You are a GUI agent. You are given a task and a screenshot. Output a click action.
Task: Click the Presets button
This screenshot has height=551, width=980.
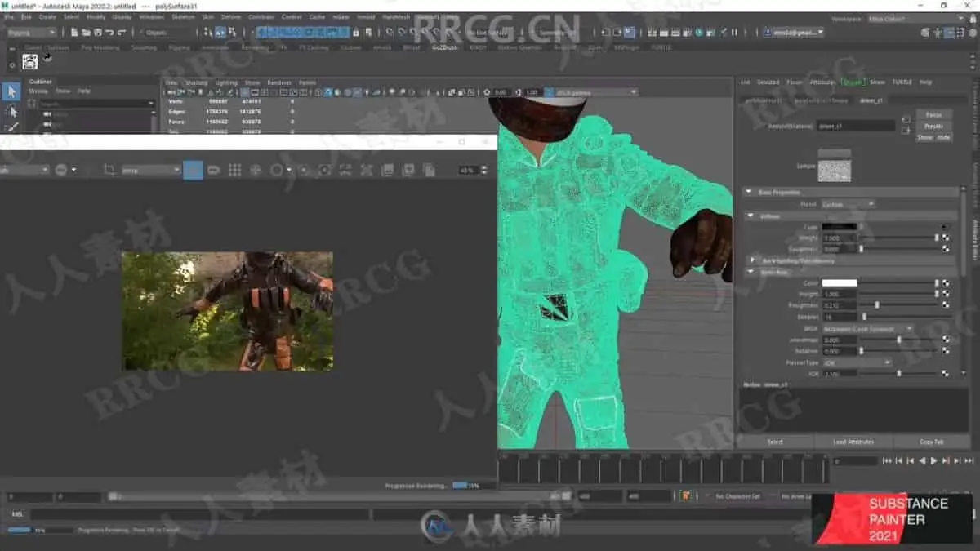tap(933, 126)
